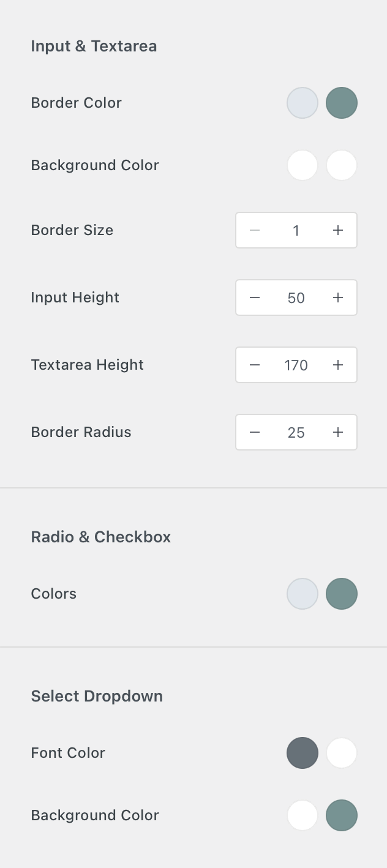Click the plus icon for Border Size
Screen dimensions: 387x868
click(x=338, y=230)
